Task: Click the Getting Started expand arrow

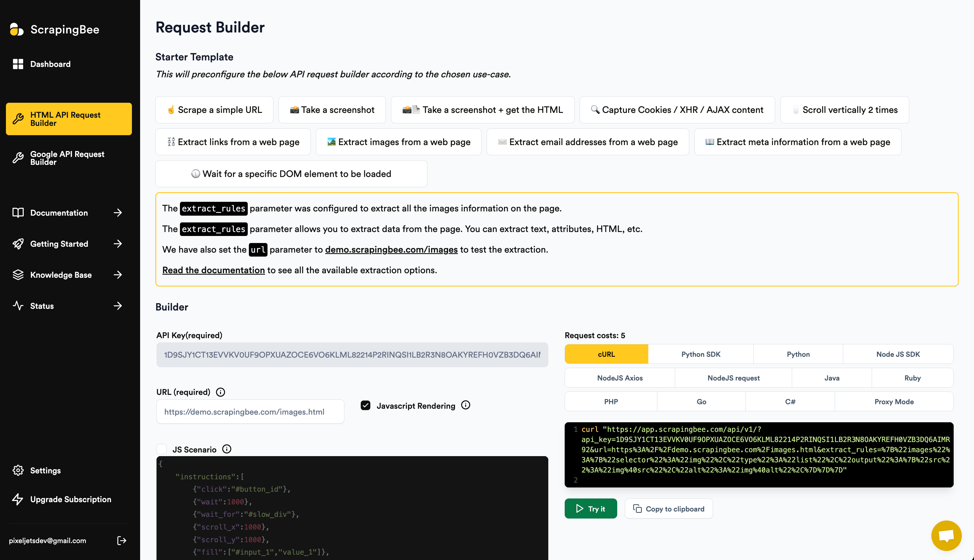Action: pos(118,244)
